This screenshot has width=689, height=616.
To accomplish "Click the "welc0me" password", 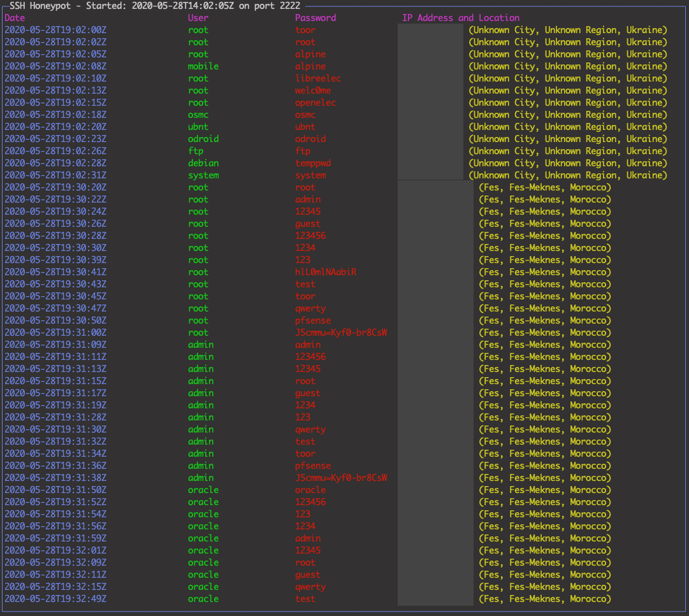I will 313,90.
